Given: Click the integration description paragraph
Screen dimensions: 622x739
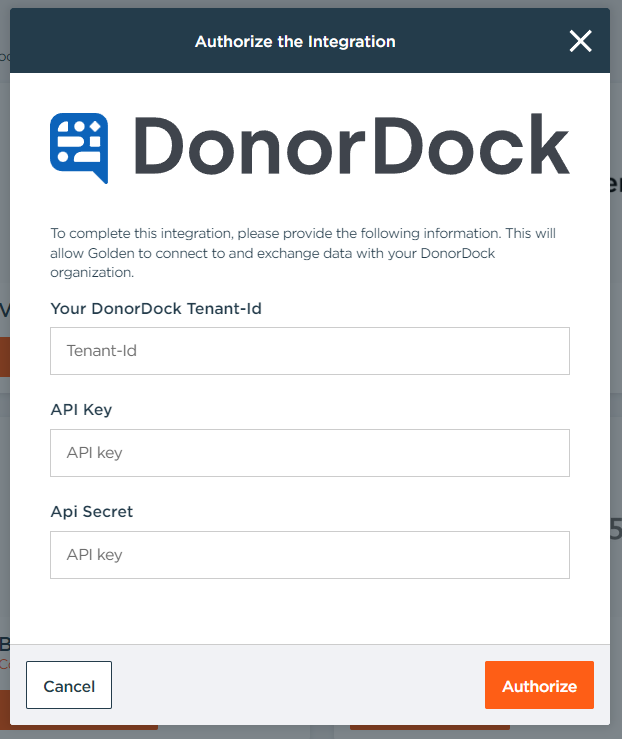Looking at the screenshot, I should click(303, 252).
